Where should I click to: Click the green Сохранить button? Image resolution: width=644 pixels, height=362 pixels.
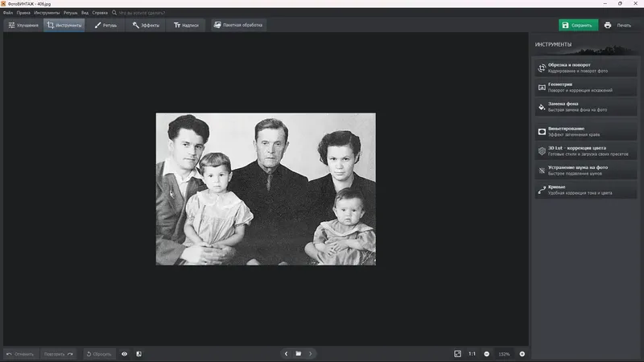coord(578,25)
